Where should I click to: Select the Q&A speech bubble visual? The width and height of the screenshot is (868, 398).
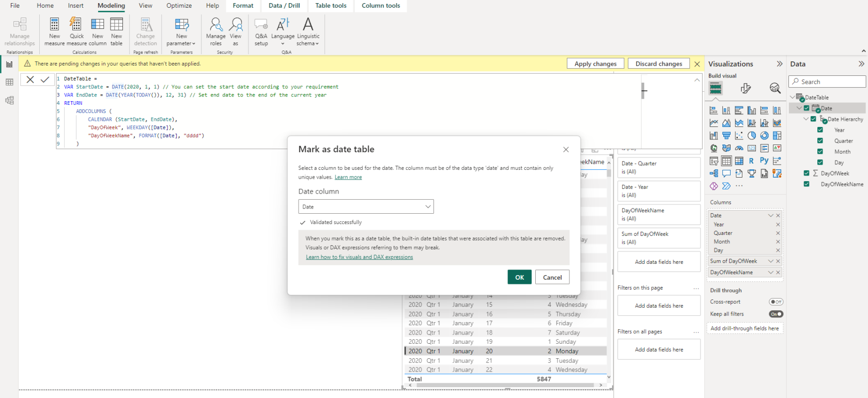point(726,173)
